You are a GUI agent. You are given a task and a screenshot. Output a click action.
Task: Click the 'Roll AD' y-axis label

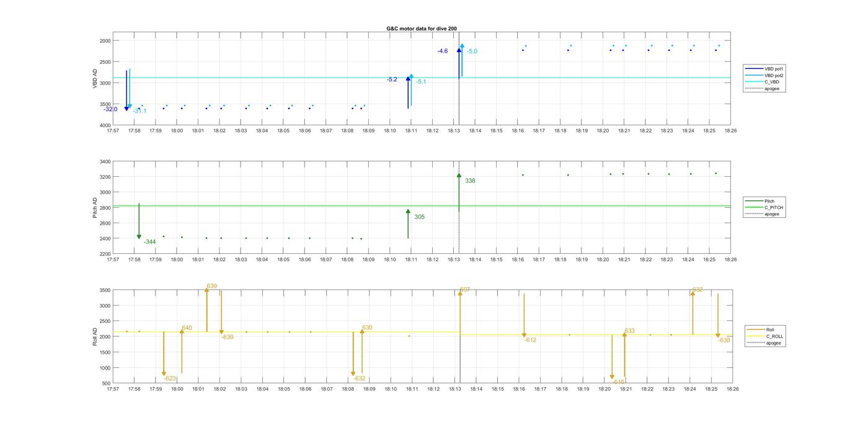[95, 336]
